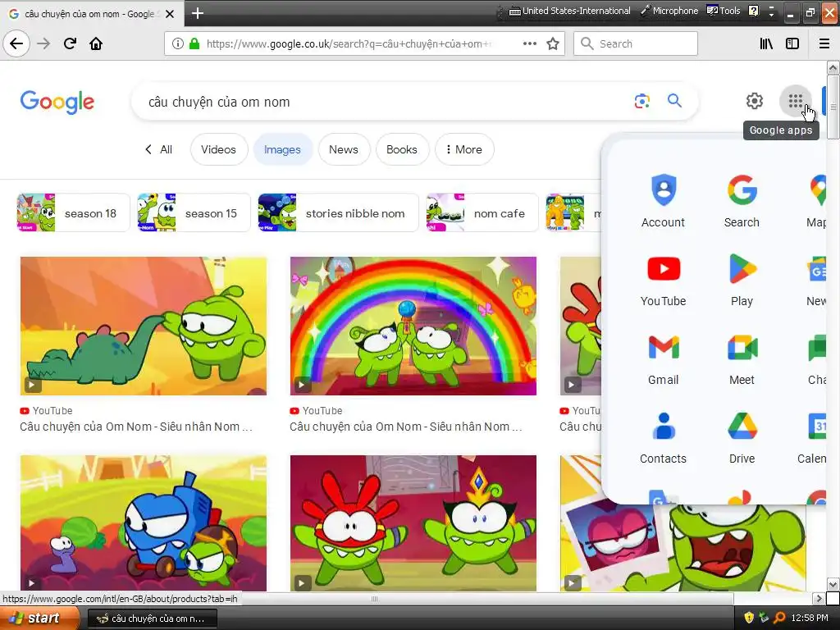
Task: Open blue train Om Nom thumbnail
Action: pyautogui.click(x=143, y=523)
